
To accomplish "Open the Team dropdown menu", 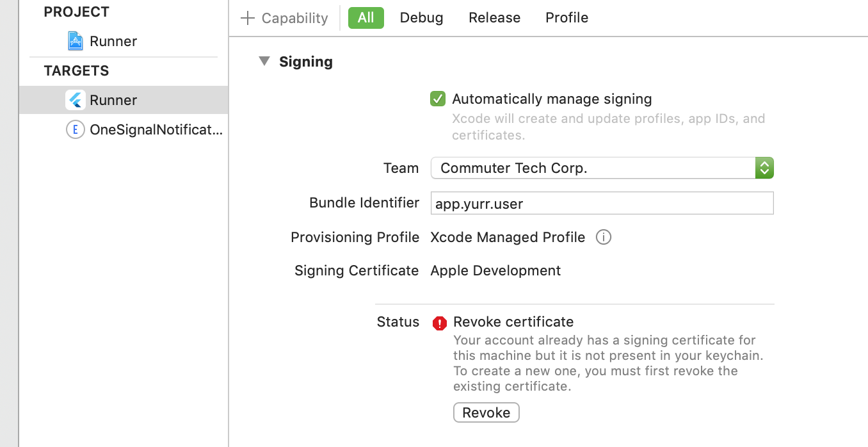I will [x=602, y=168].
